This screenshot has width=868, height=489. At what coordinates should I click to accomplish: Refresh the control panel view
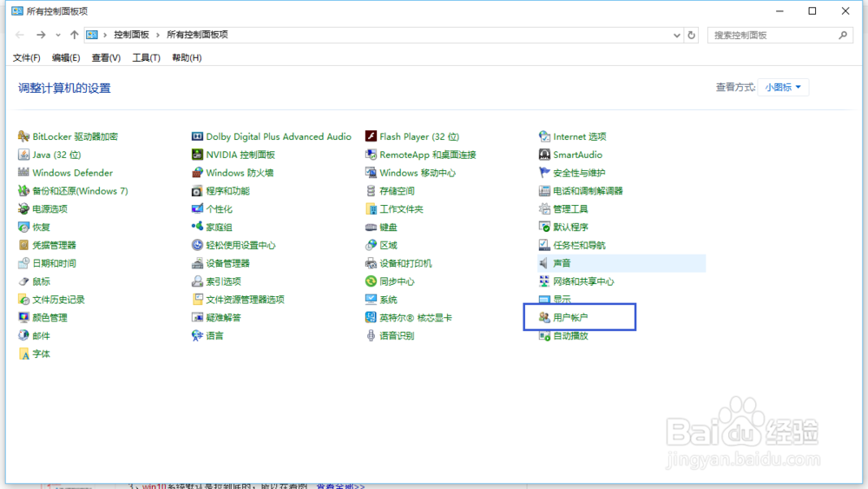point(692,35)
